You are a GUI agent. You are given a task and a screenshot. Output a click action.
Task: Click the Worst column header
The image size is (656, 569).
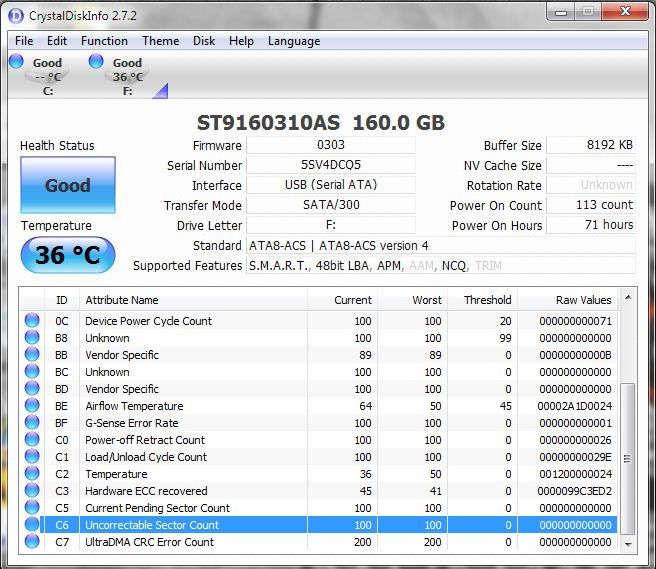tap(413, 300)
